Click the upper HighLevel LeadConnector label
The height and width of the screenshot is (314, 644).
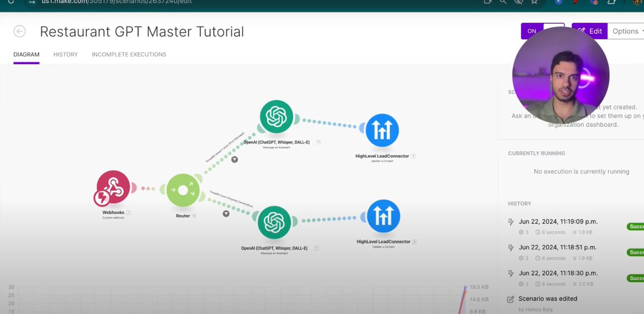point(382,156)
